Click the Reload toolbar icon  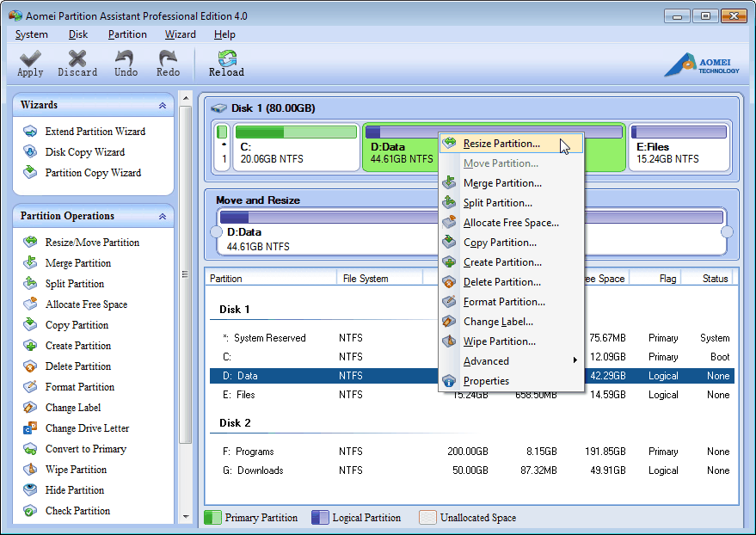[226, 64]
